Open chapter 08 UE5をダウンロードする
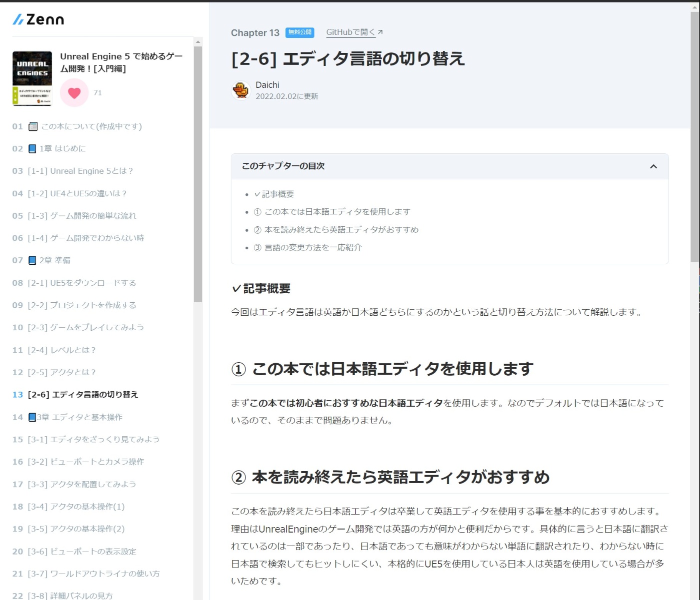Viewport: 700px width, 600px height. tap(74, 283)
